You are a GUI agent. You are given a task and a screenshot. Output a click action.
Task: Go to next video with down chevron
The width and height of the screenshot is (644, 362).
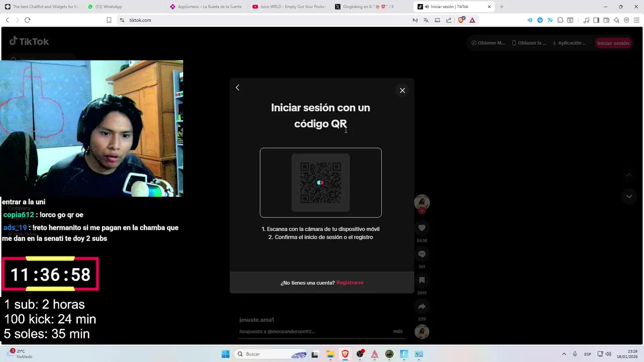click(629, 197)
